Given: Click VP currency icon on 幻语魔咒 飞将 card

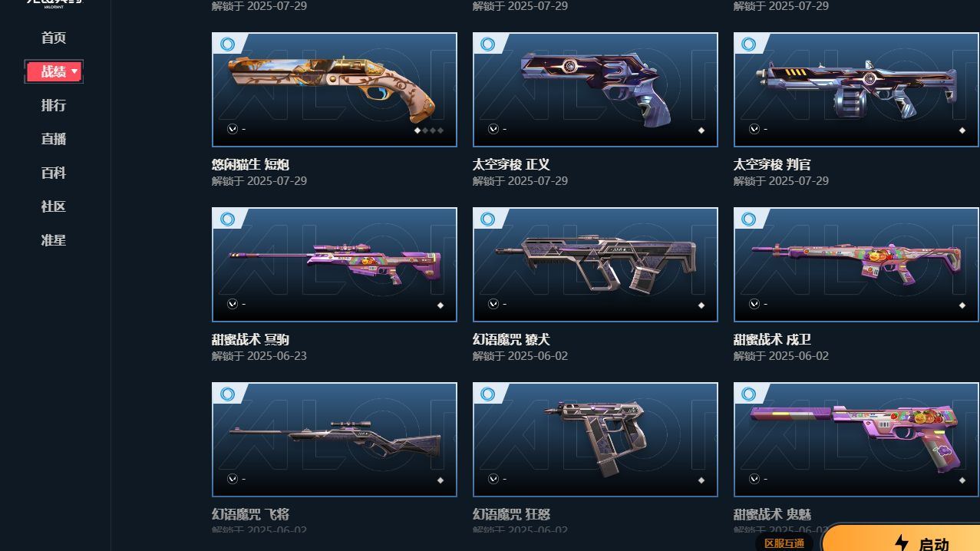Looking at the screenshot, I should pyautogui.click(x=233, y=479).
